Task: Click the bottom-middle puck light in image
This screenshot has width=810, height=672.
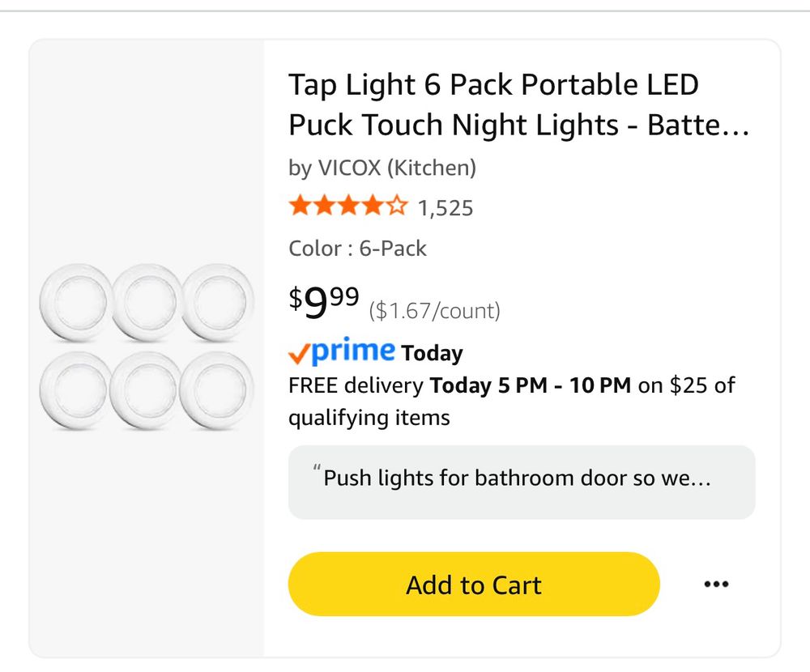Action: point(146,390)
